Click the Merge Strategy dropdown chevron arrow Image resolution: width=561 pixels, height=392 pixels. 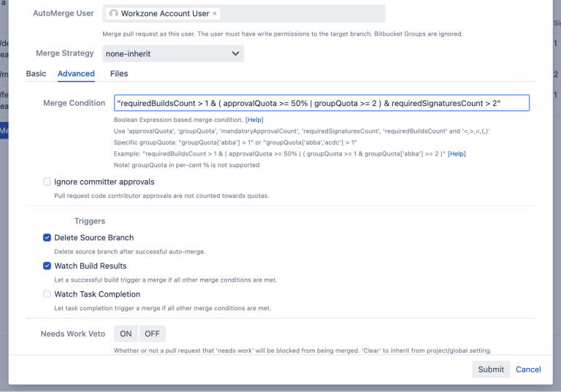pos(234,53)
